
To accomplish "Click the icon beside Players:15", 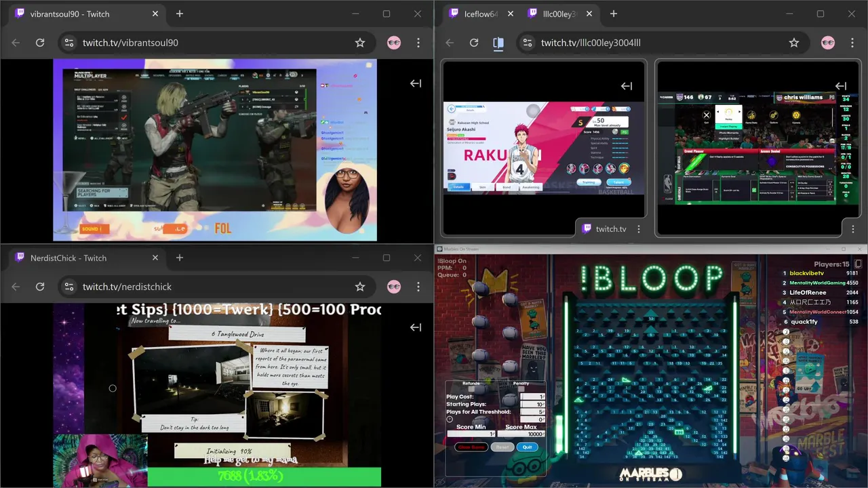I will pos(858,264).
